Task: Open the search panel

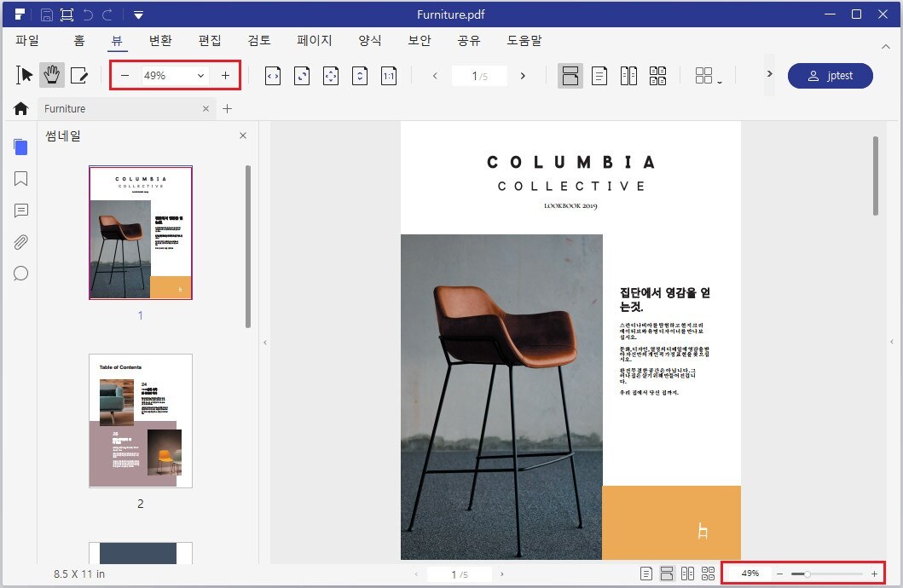Action: [20, 274]
